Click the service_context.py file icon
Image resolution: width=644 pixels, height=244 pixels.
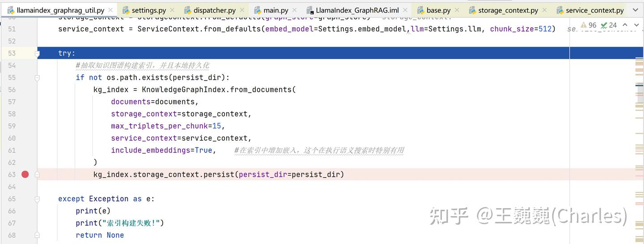560,10
